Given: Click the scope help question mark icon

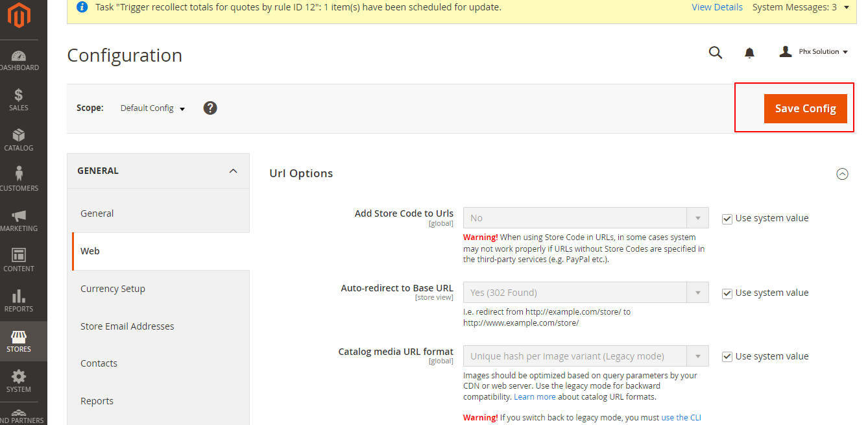Looking at the screenshot, I should (x=210, y=108).
